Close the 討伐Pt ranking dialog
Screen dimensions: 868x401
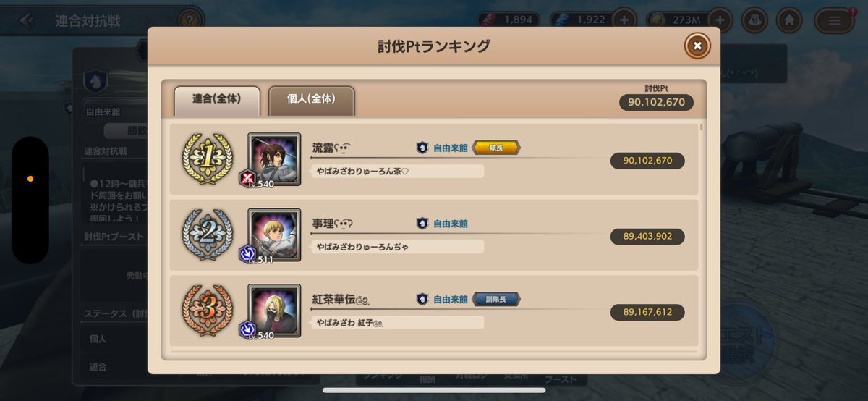point(697,46)
